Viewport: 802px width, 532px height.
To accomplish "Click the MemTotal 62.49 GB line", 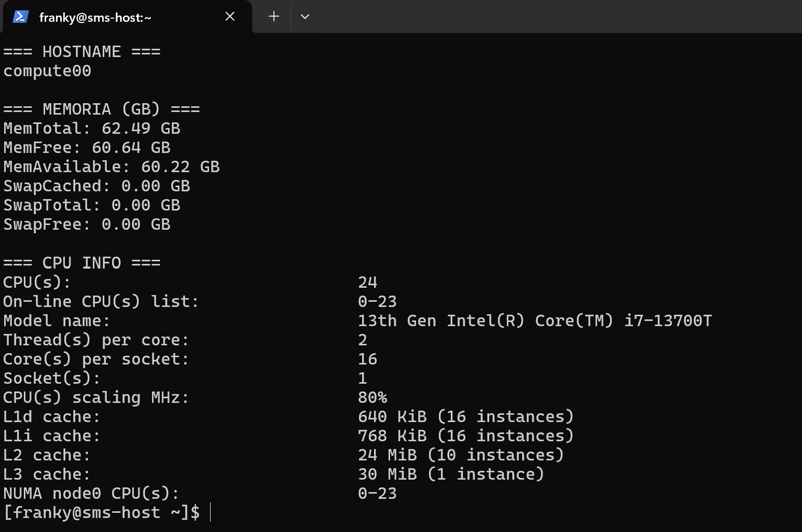I will pyautogui.click(x=92, y=129).
